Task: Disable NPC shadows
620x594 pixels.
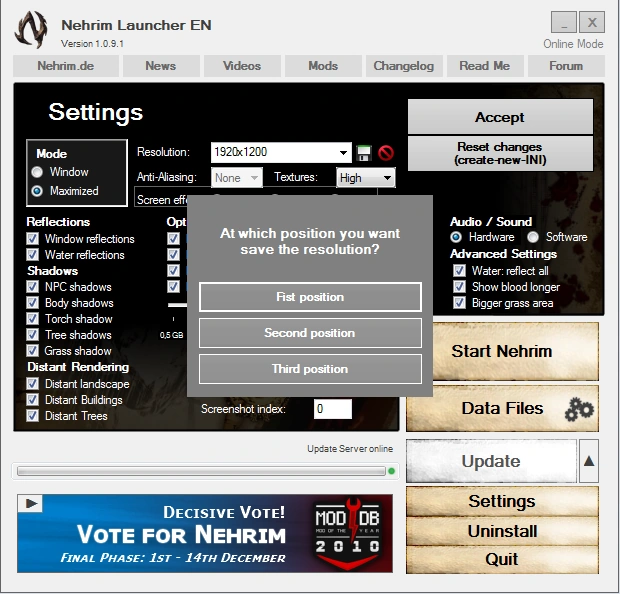Action: (32, 287)
